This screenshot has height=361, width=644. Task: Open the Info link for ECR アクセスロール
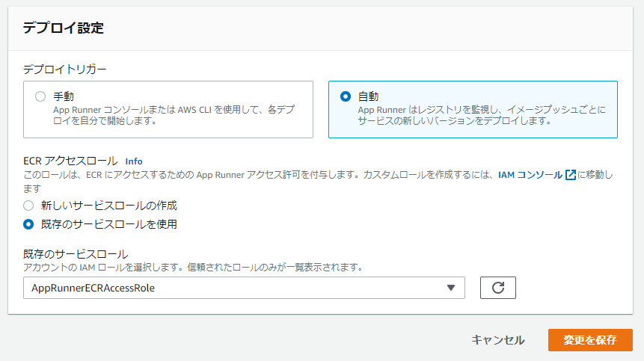tap(134, 161)
